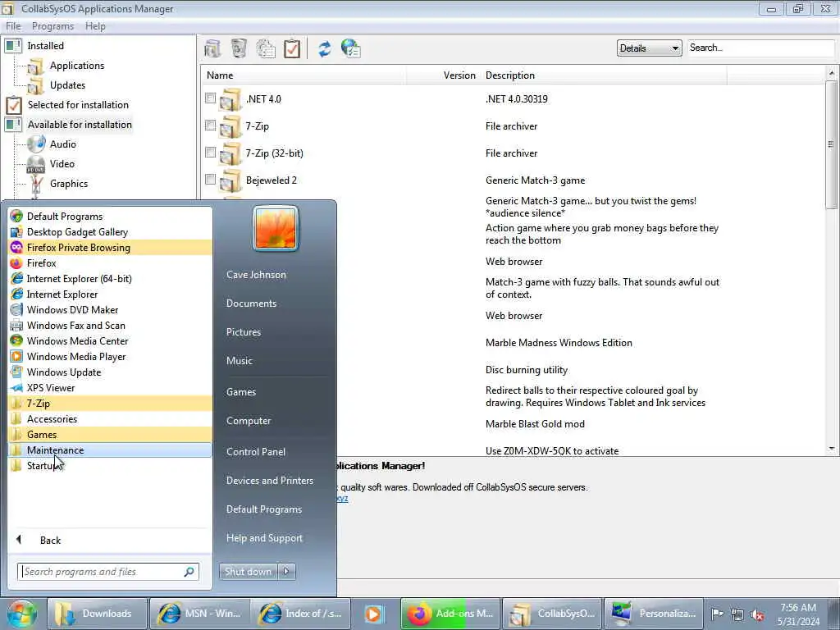840x630 pixels.
Task: Click the greyed settings list toolbar icon
Action: pyautogui.click(x=266, y=48)
